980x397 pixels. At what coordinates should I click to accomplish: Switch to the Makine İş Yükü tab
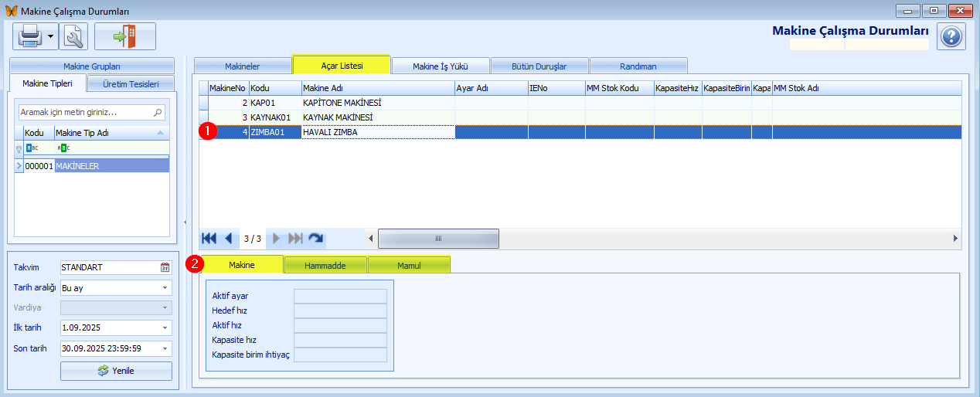[x=440, y=66]
